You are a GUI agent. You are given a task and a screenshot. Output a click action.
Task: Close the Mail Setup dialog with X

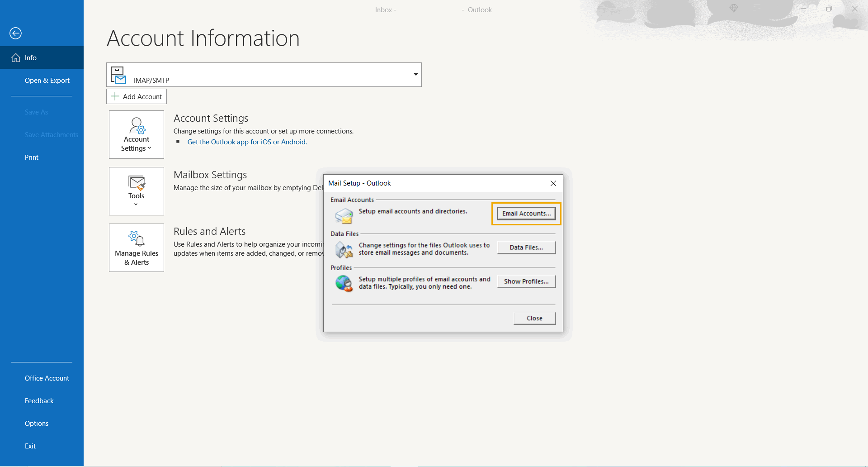coord(553,183)
